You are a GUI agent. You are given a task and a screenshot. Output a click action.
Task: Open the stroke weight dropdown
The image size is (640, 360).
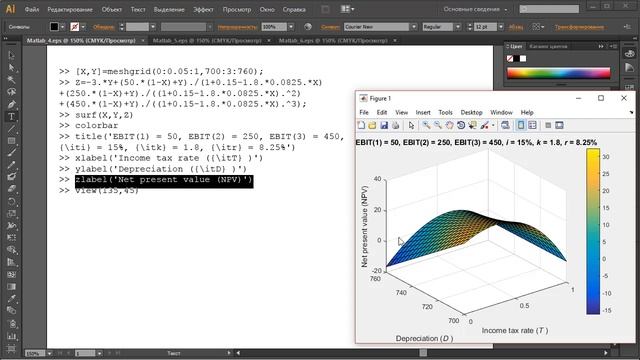[153, 27]
